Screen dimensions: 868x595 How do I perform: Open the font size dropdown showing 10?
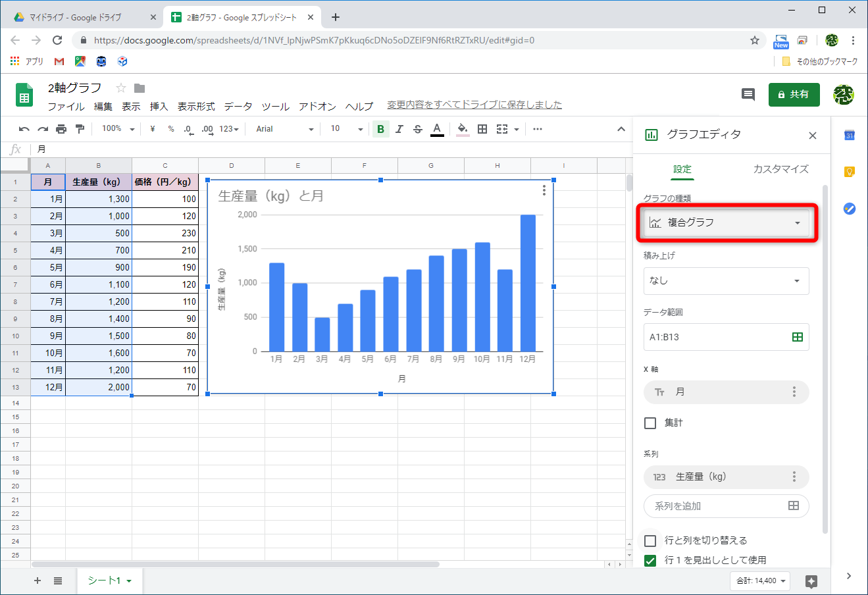coord(345,129)
